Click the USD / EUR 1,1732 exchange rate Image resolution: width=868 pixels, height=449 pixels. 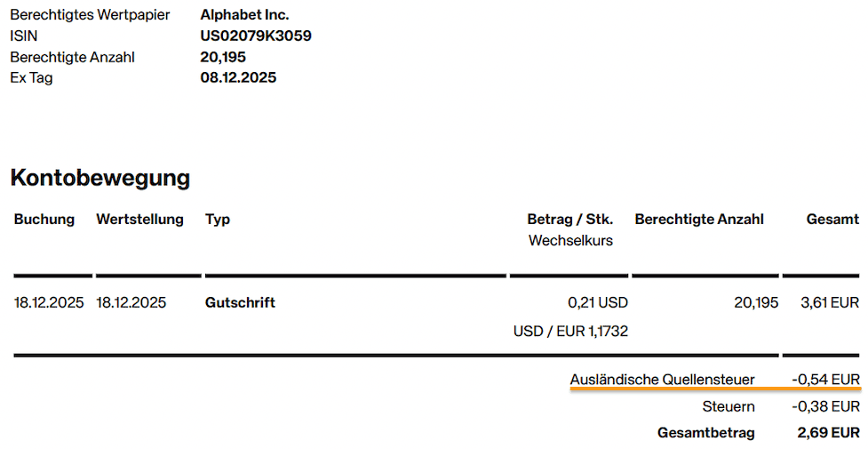coord(570,332)
